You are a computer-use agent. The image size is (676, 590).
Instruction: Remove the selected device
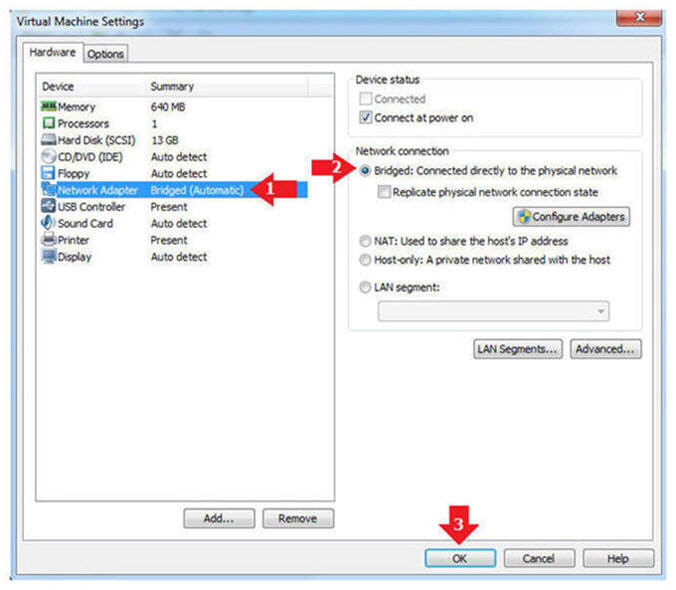298,518
